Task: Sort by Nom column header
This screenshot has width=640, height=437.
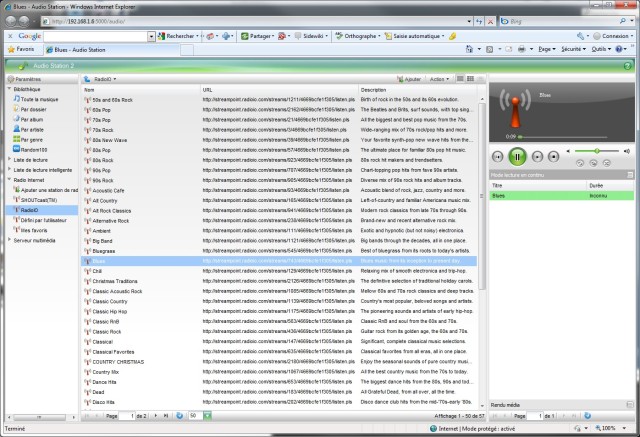Action: [x=140, y=90]
